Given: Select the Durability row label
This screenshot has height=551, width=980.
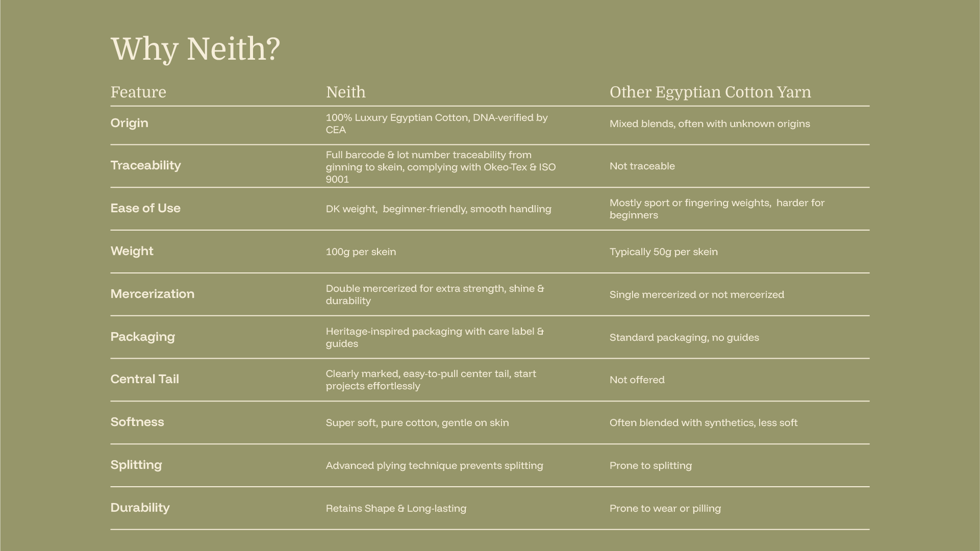Looking at the screenshot, I should [140, 508].
